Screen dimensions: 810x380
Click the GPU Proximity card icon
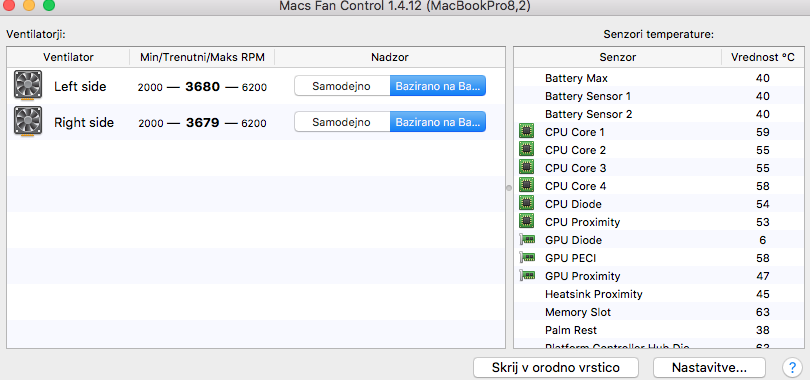click(x=527, y=276)
